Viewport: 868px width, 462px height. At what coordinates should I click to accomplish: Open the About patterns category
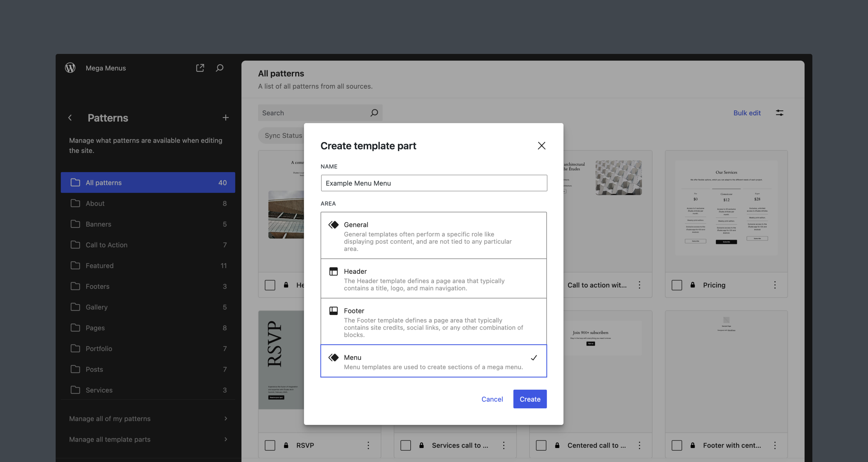click(x=148, y=203)
